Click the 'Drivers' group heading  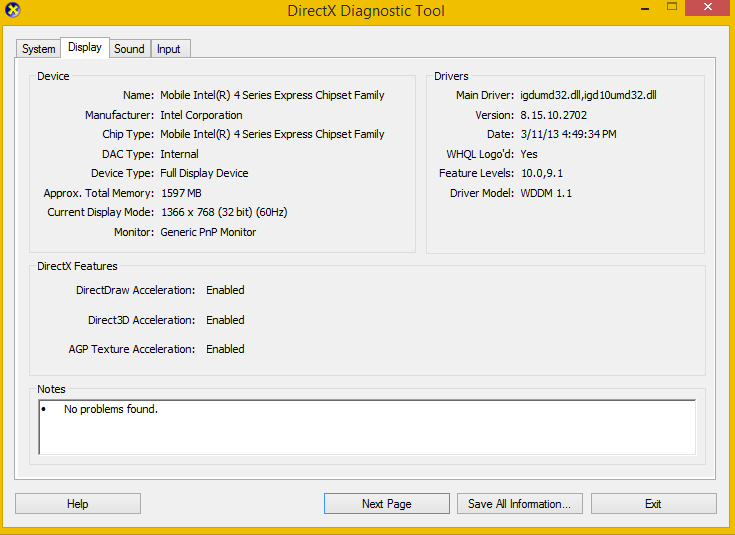tap(451, 76)
